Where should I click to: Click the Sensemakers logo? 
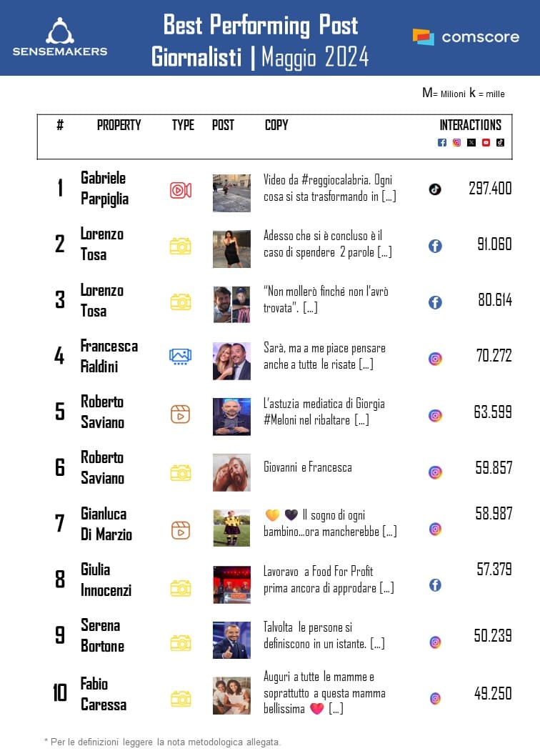pos(60,37)
